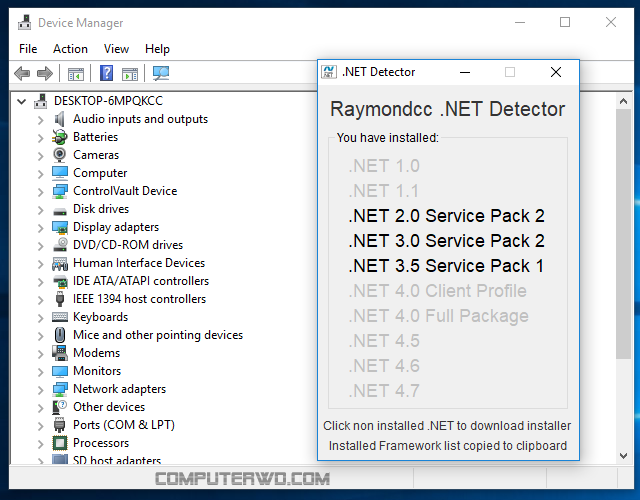Click the Keyboards category icon
The height and width of the screenshot is (500, 640).
pos(60,317)
